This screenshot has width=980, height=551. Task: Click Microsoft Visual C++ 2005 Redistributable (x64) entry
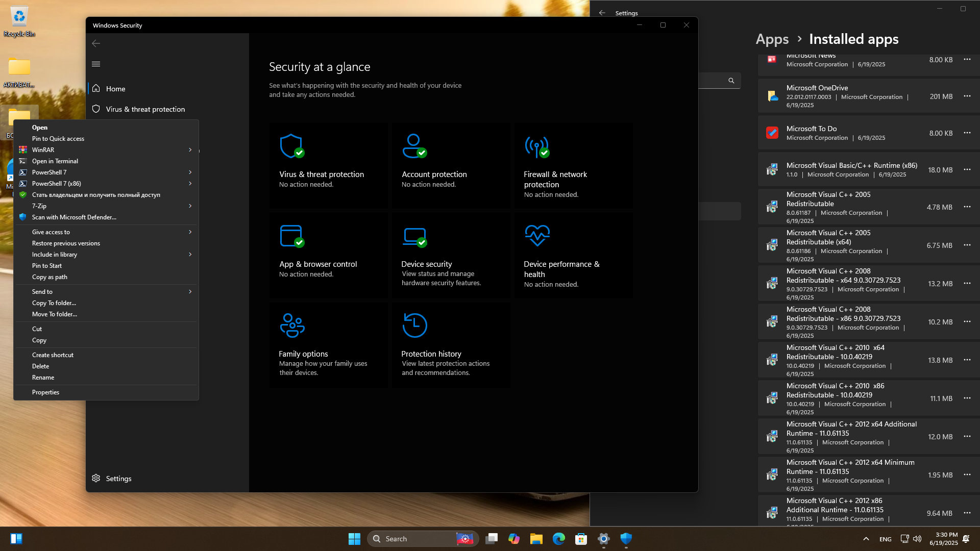point(869,245)
